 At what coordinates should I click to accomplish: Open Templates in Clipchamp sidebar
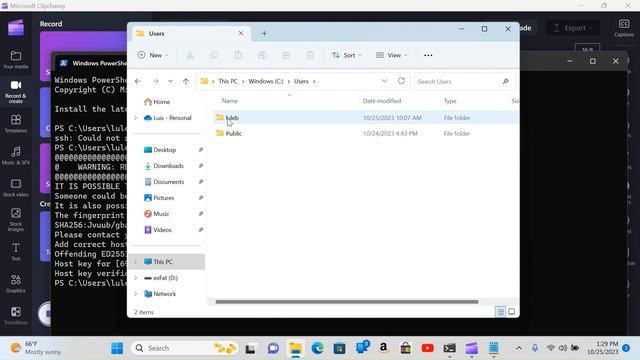[16, 124]
